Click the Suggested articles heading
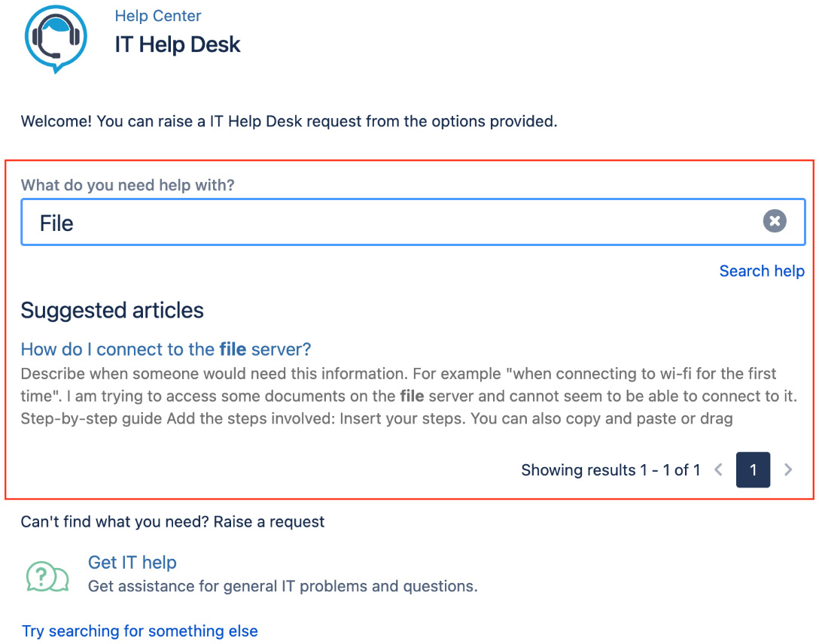This screenshot has height=644, width=819. tap(111, 310)
